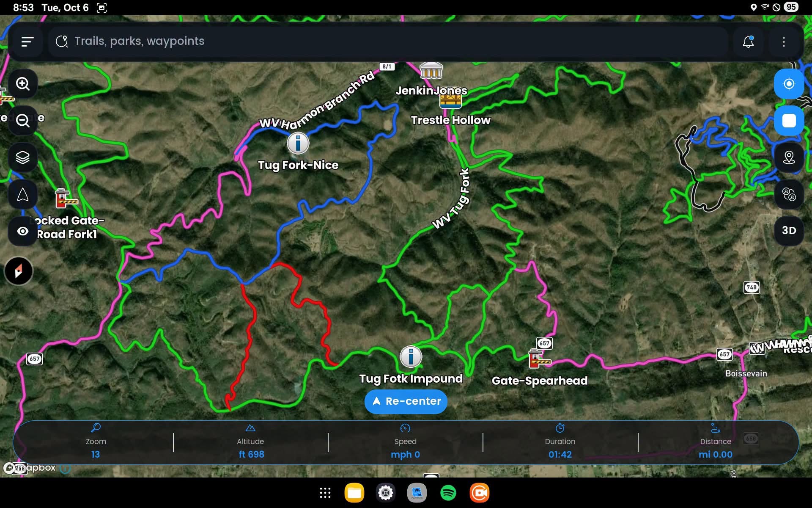The height and width of the screenshot is (508, 812).
Task: Launch Spotify from the taskbar
Action: 448,493
